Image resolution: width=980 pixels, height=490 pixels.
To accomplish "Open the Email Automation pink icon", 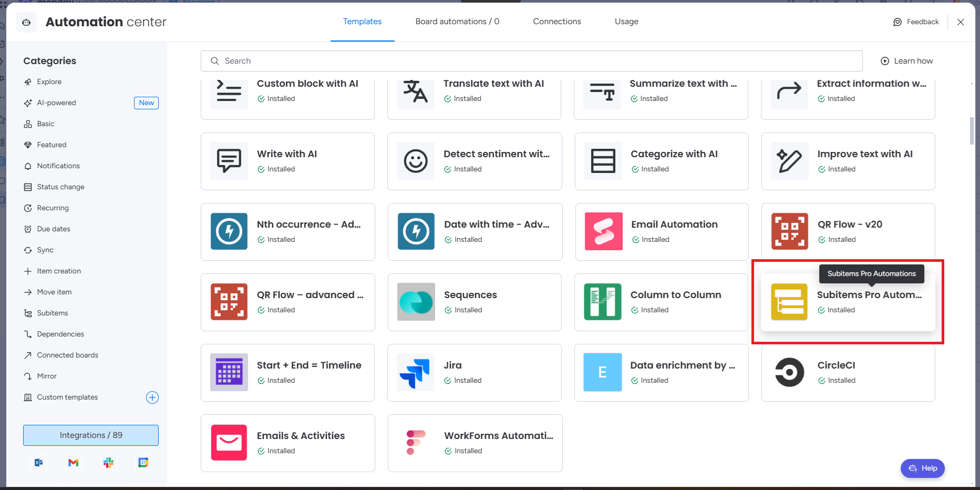I will [x=604, y=231].
